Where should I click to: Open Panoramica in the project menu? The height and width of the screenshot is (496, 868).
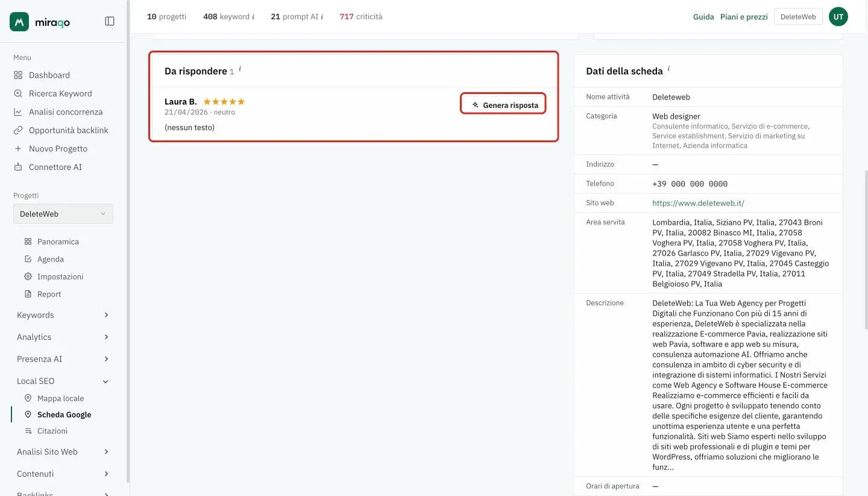tap(58, 242)
